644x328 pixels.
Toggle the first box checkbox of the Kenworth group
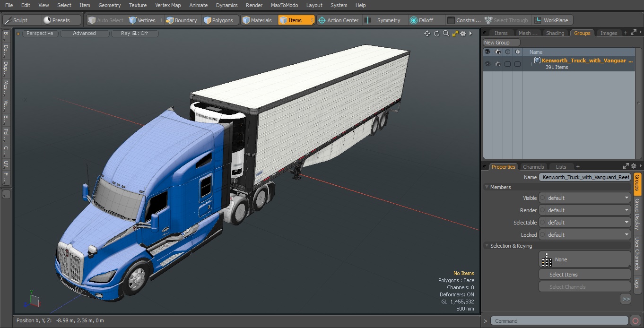pyautogui.click(x=507, y=64)
